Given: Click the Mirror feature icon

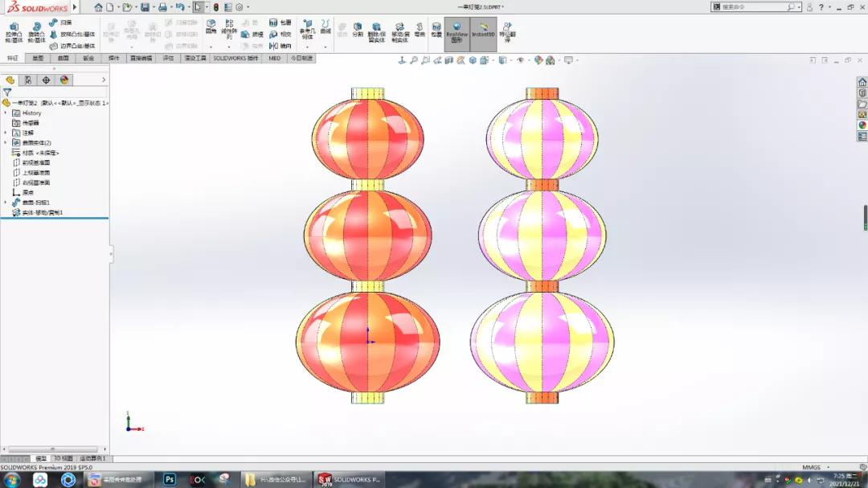Looking at the screenshot, I should [279, 45].
